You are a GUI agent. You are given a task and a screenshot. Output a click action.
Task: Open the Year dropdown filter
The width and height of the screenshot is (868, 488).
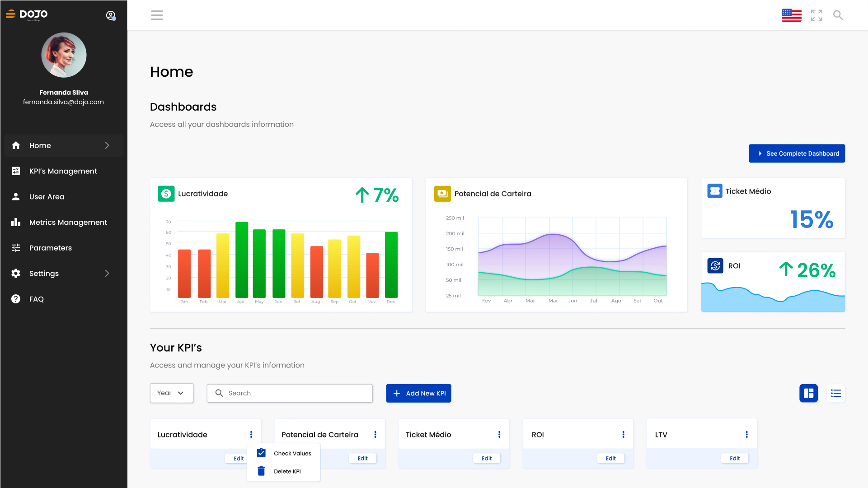[172, 393]
